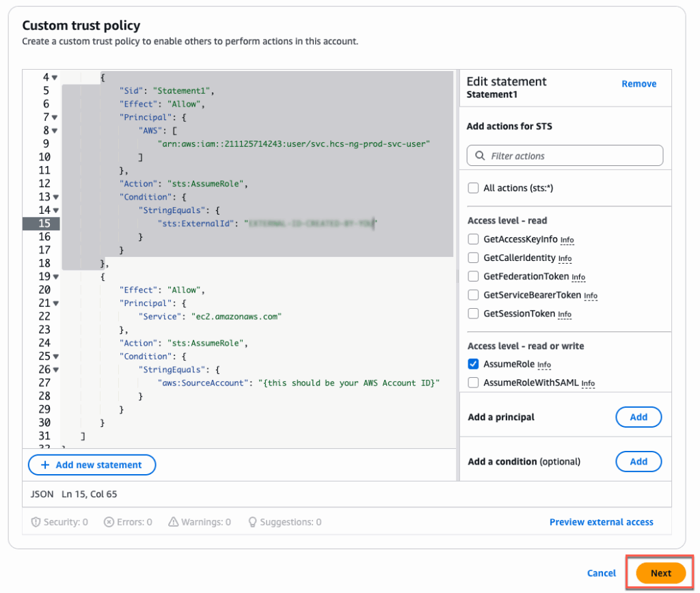700x593 pixels.
Task: Collapse the Principal block at line 7
Action: click(55, 118)
